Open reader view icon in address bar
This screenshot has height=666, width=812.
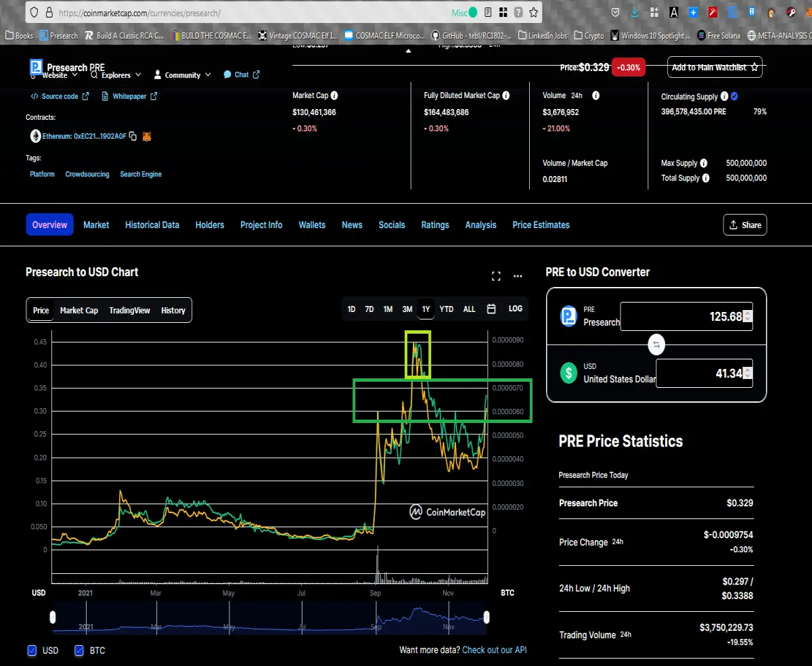pos(488,12)
